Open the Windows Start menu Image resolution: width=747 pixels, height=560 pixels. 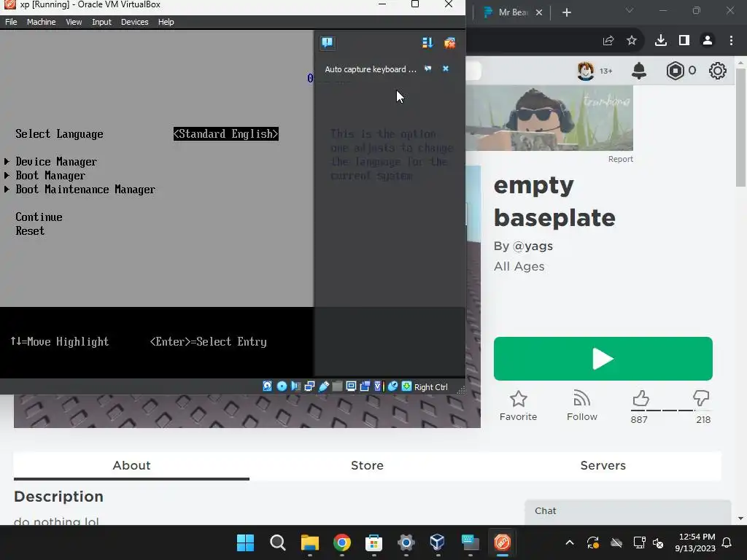point(245,542)
